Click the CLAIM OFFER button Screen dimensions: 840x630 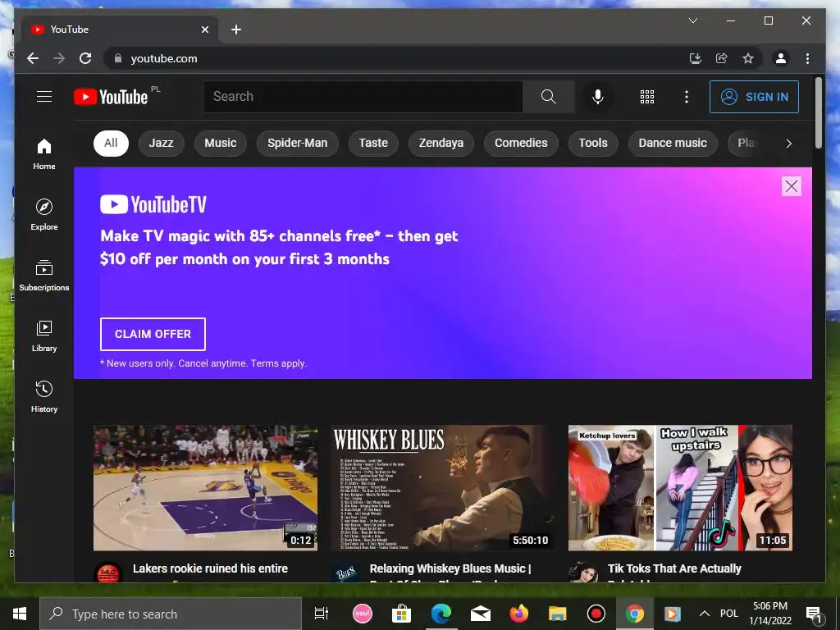coord(153,334)
